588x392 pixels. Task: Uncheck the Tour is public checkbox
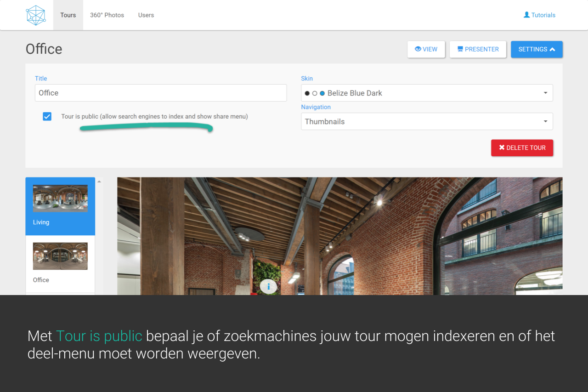click(47, 117)
